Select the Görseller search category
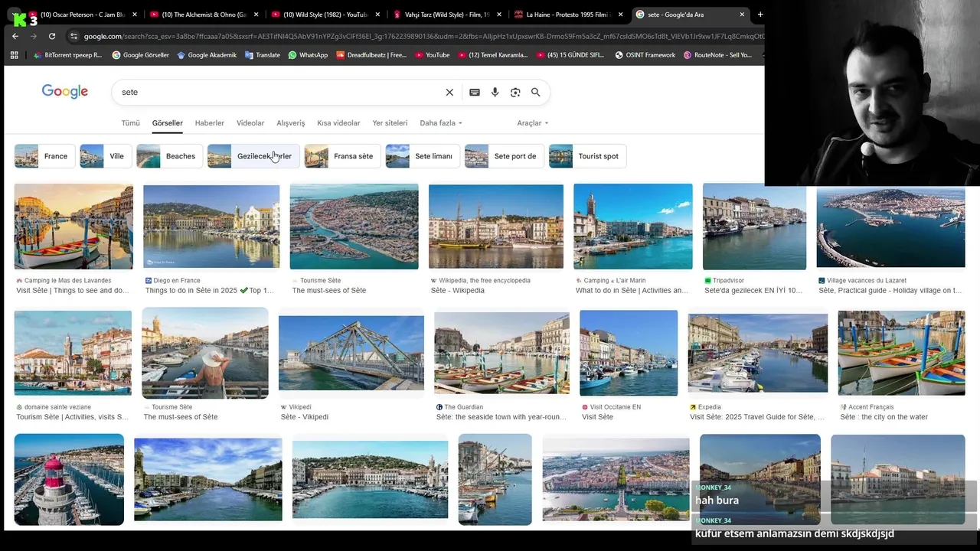 coord(167,123)
